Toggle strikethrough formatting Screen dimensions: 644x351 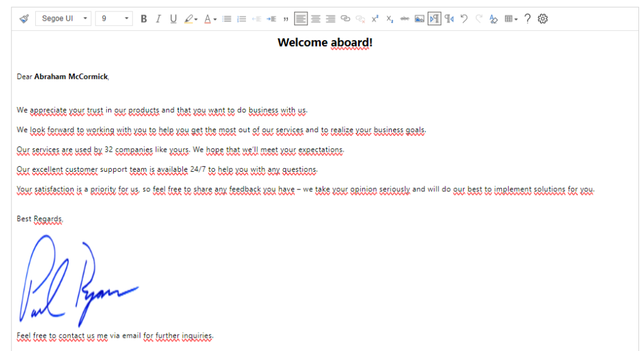pos(404,18)
